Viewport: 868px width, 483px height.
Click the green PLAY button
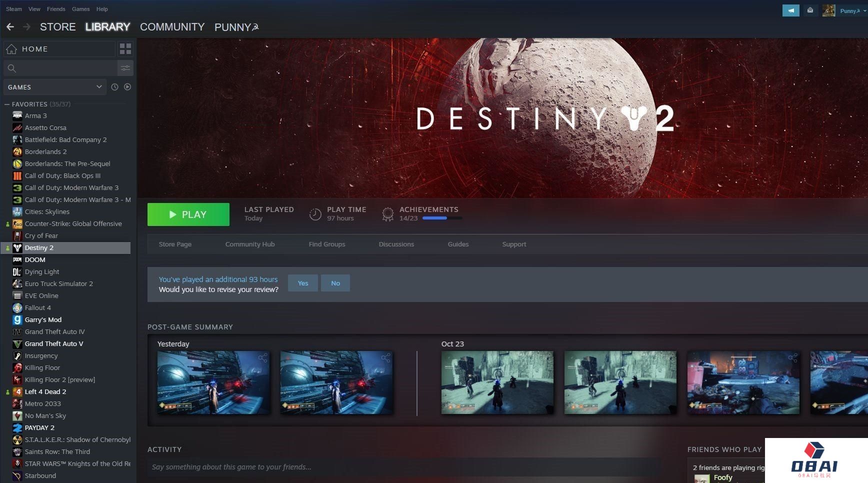coord(188,214)
